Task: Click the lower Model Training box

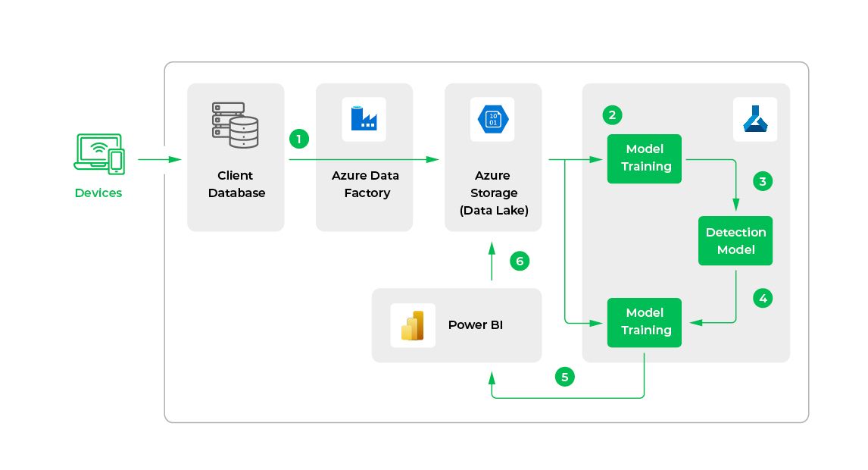Action: click(645, 322)
